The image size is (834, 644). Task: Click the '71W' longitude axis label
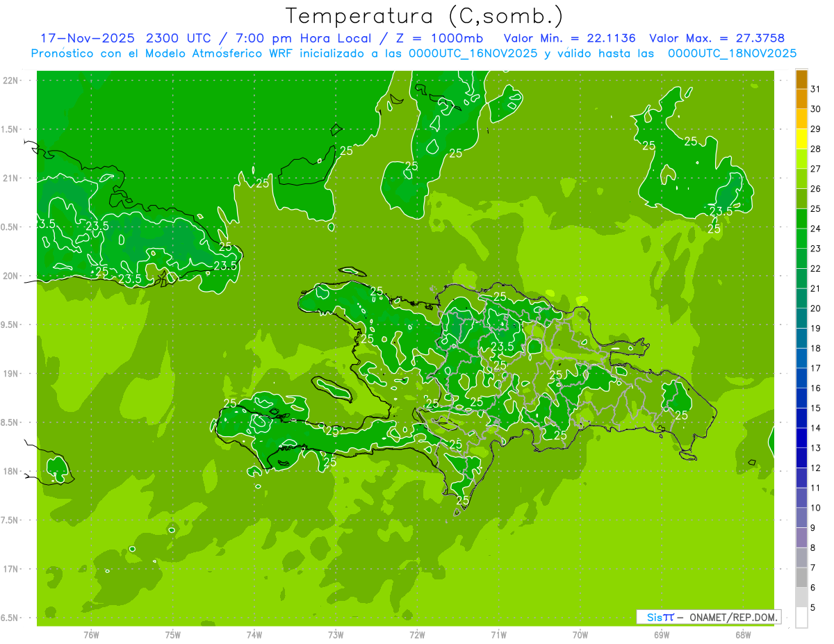pyautogui.click(x=498, y=634)
